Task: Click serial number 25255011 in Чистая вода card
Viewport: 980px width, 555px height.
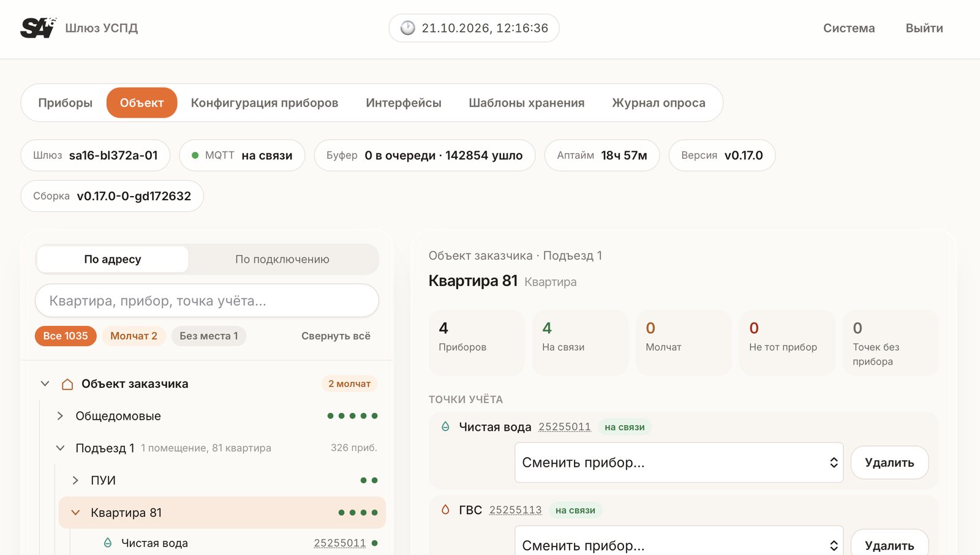Action: click(565, 427)
